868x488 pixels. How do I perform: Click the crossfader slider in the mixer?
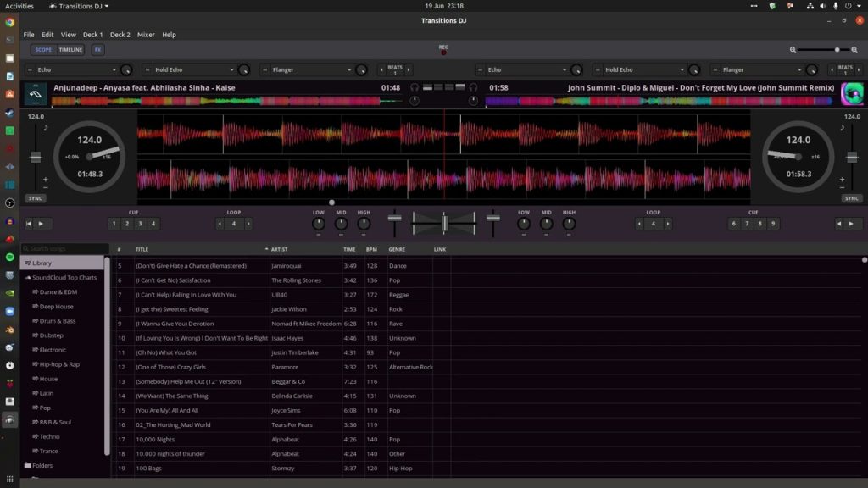point(444,223)
